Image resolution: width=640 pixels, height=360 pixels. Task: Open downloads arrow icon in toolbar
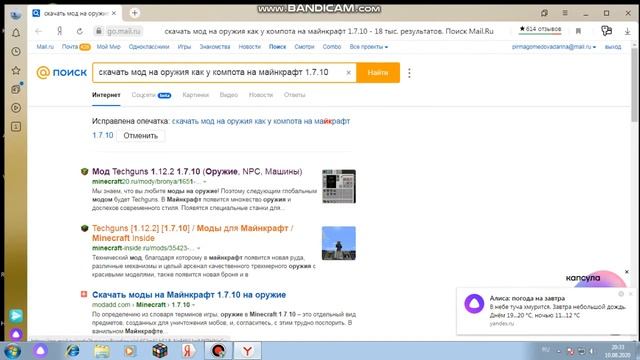(x=627, y=31)
